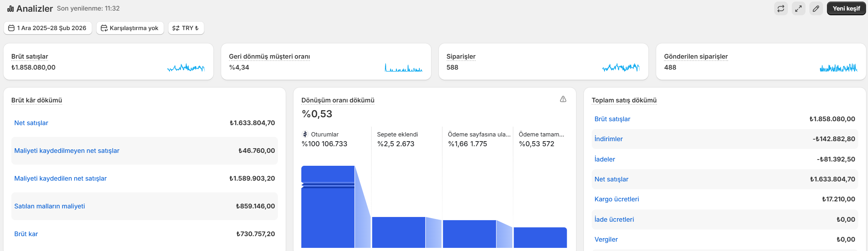868x251 pixels.
Task: Open the Brüt kâr dökümü heading
Action: coord(37,100)
